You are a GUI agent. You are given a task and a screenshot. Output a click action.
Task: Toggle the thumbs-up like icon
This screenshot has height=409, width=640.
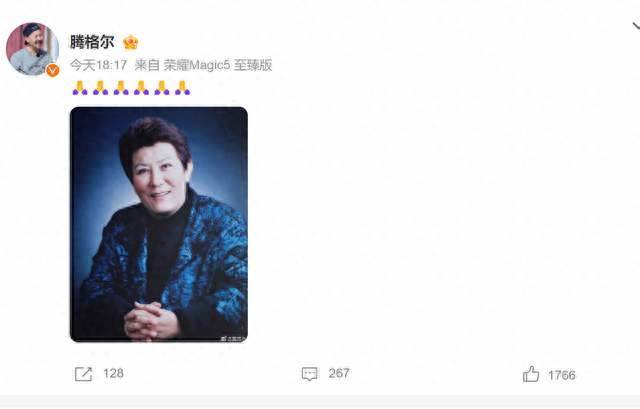[x=531, y=374]
